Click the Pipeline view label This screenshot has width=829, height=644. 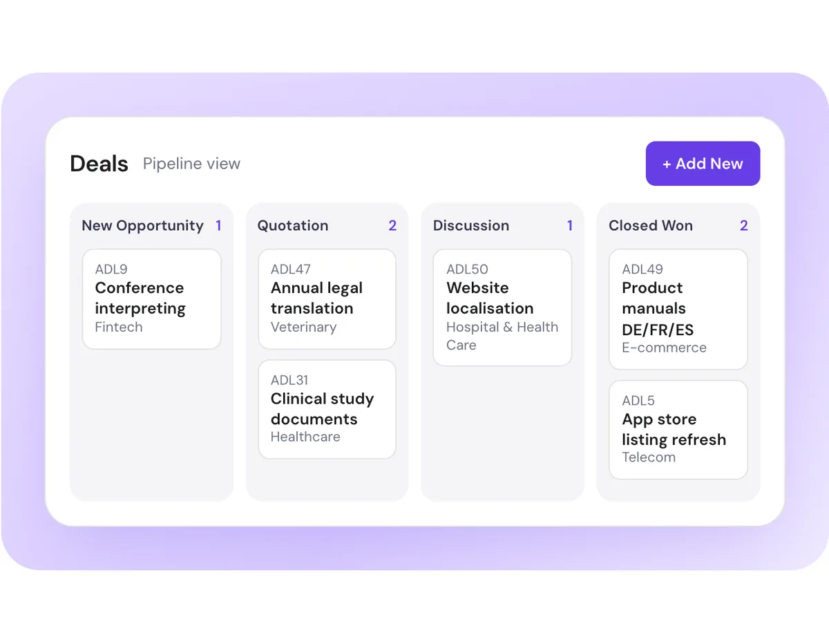[x=192, y=164]
